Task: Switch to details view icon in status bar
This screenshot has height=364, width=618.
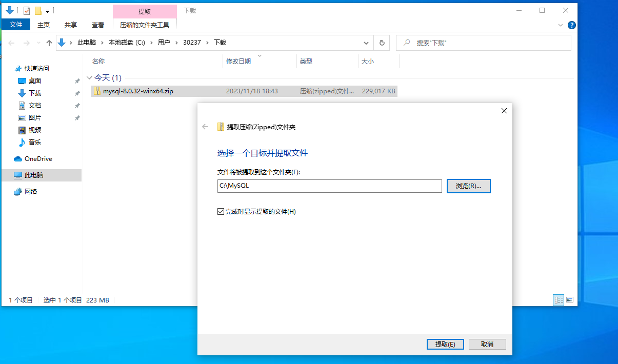Action: (559, 300)
